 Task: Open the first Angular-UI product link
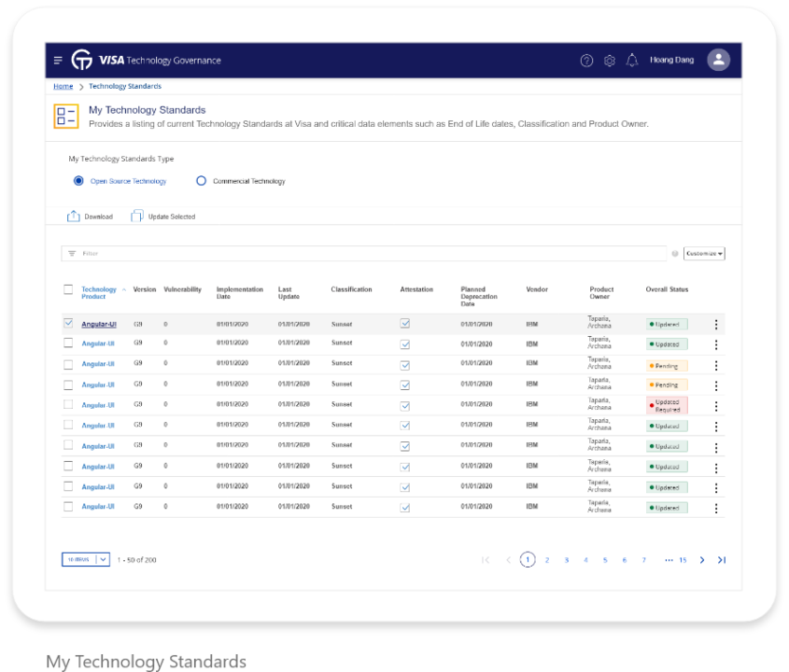[99, 324]
